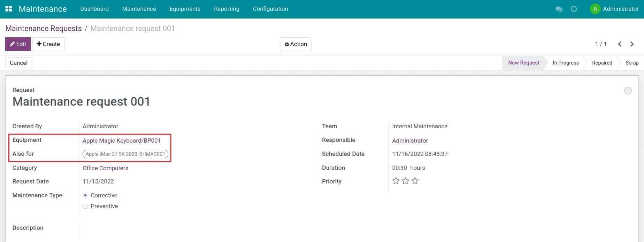Click Created By value Administrator

[x=100, y=126]
